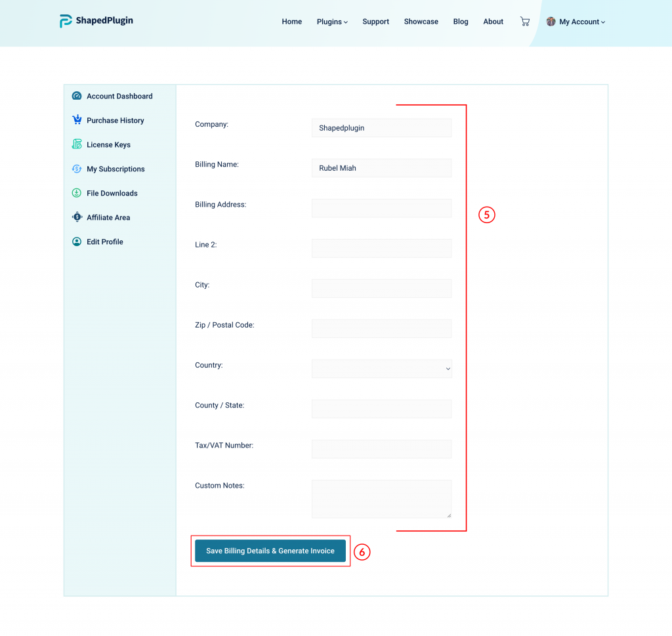
Task: Focus the Zip / Postal Code field
Action: pos(381,328)
